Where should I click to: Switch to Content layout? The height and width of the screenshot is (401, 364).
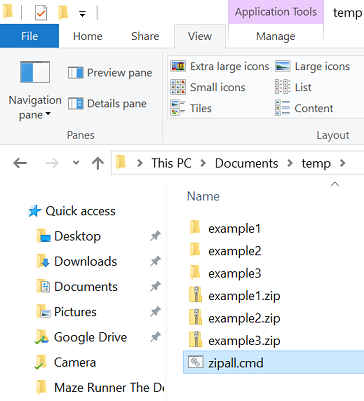tap(304, 108)
